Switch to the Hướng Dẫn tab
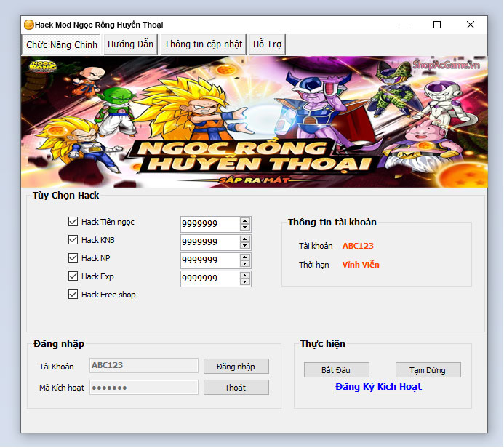Viewport: 504px width, 448px height. pyautogui.click(x=130, y=44)
